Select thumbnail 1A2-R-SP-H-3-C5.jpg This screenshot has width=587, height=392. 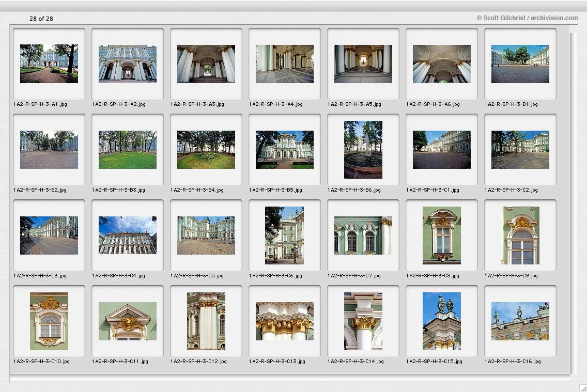tap(206, 236)
